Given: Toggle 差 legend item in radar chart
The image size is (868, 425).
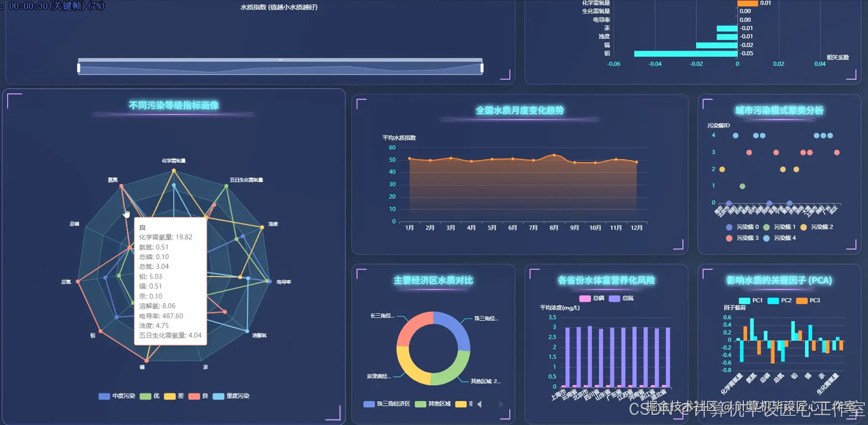Looking at the screenshot, I should click(174, 396).
